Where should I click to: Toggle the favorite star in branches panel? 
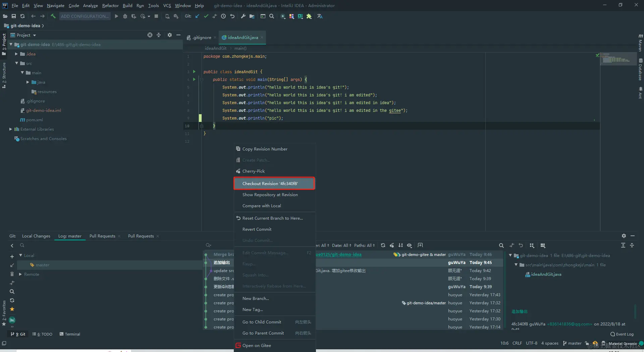[12, 309]
